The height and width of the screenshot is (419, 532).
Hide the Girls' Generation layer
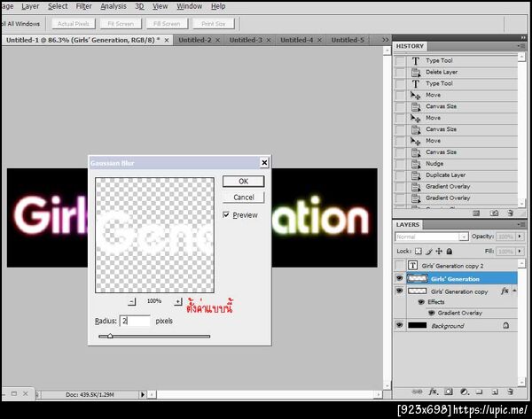pos(400,278)
